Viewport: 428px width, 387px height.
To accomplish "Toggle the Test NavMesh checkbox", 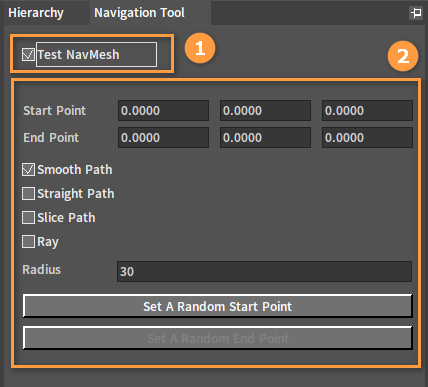I will click(x=28, y=54).
